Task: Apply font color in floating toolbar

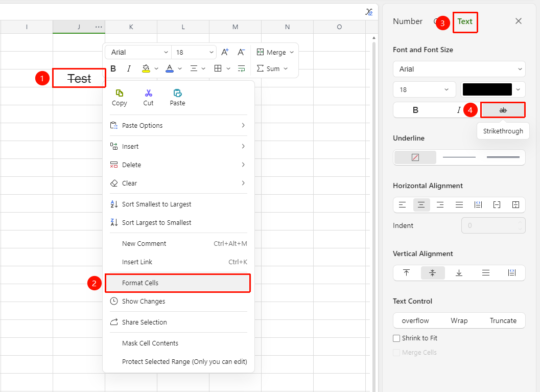Action: tap(170, 68)
